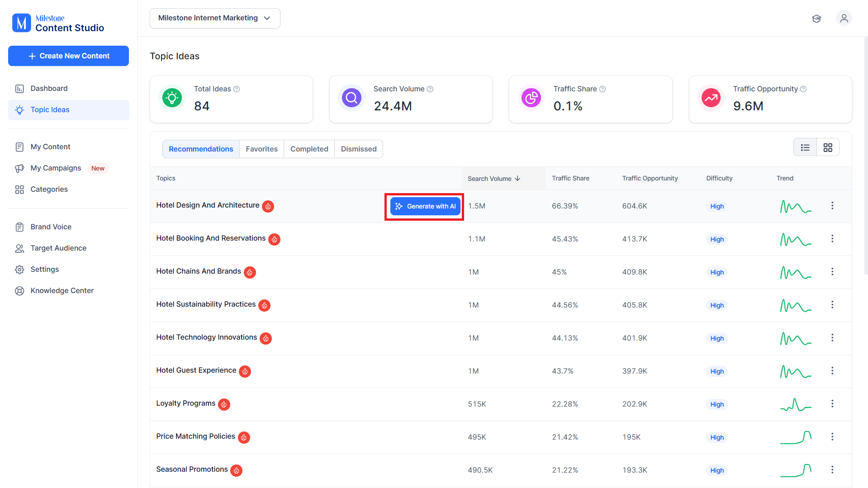868x488 pixels.
Task: Click Generate with AI button
Action: 425,206
